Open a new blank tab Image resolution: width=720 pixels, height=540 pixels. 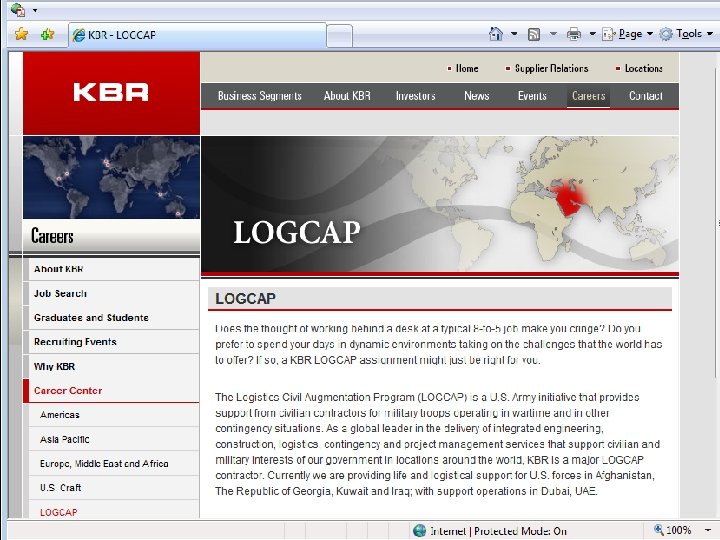click(339, 36)
